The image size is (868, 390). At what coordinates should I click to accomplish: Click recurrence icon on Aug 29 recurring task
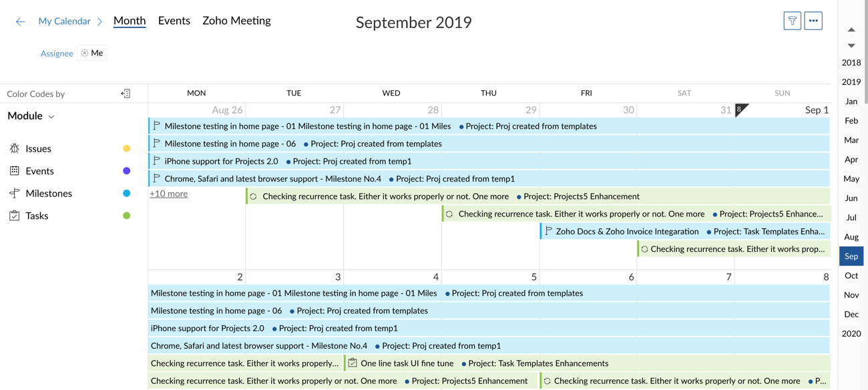pos(449,214)
